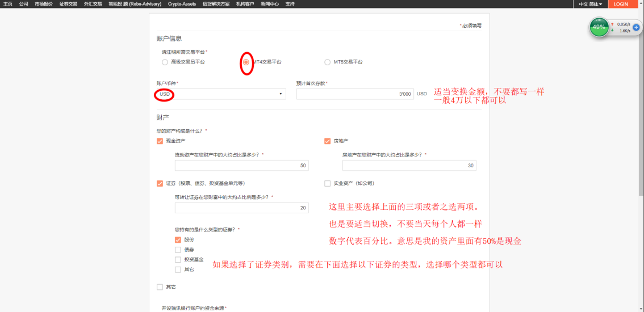The image size is (644, 312).
Task: Check the 债券 securities type checkbox
Action: click(178, 250)
